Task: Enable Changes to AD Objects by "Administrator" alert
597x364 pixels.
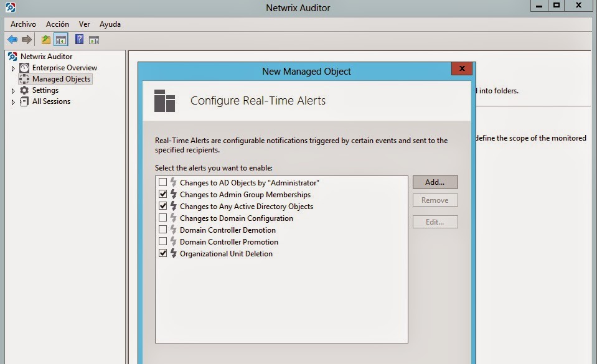Action: click(x=163, y=182)
